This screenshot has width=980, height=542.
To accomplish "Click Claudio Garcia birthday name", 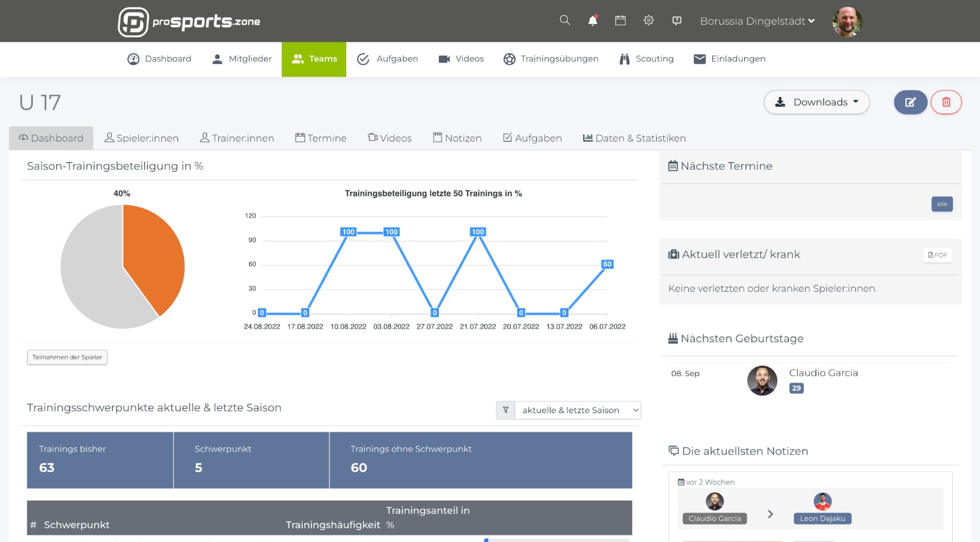I will (823, 373).
